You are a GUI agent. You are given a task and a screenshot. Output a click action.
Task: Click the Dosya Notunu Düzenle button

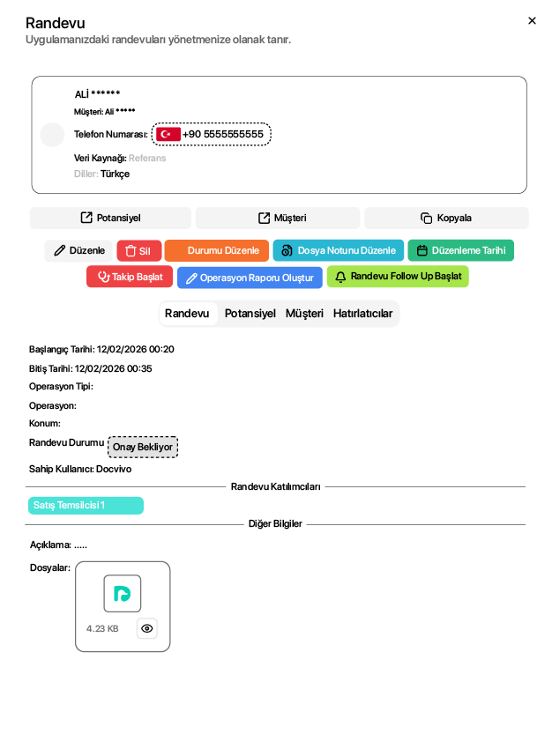[339, 250]
